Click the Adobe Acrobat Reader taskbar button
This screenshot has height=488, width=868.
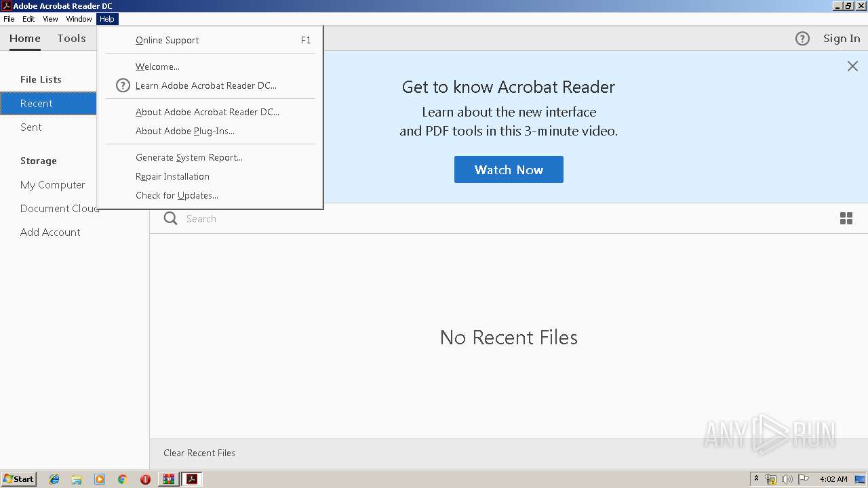pos(192,479)
